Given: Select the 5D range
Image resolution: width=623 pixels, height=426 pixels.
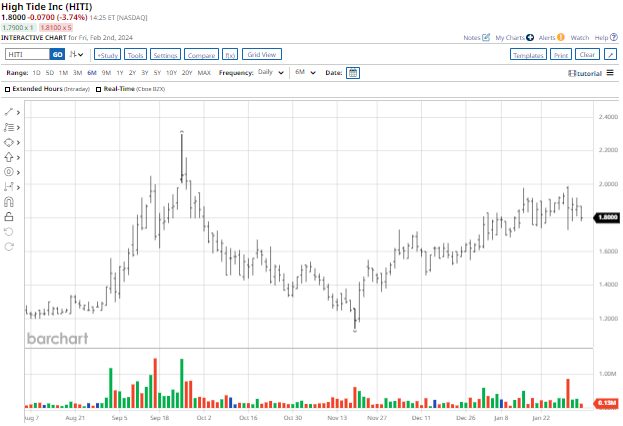Looking at the screenshot, I should click(50, 73).
